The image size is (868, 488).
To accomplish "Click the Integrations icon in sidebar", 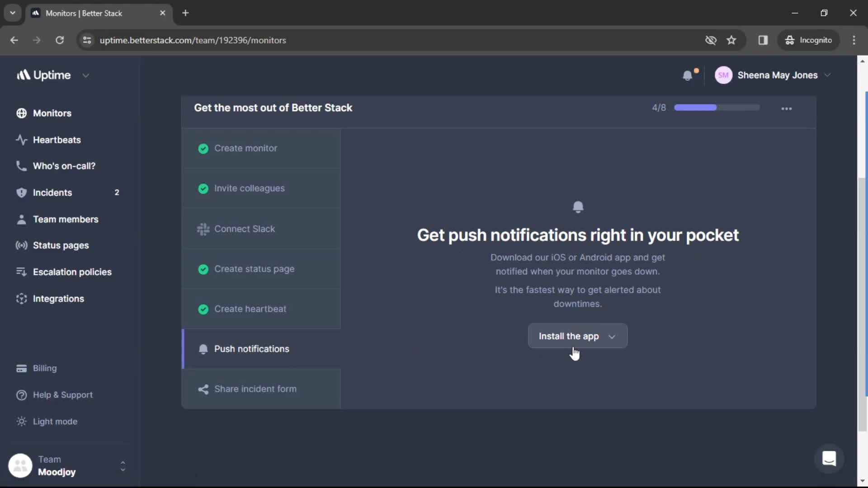I will click(x=21, y=299).
